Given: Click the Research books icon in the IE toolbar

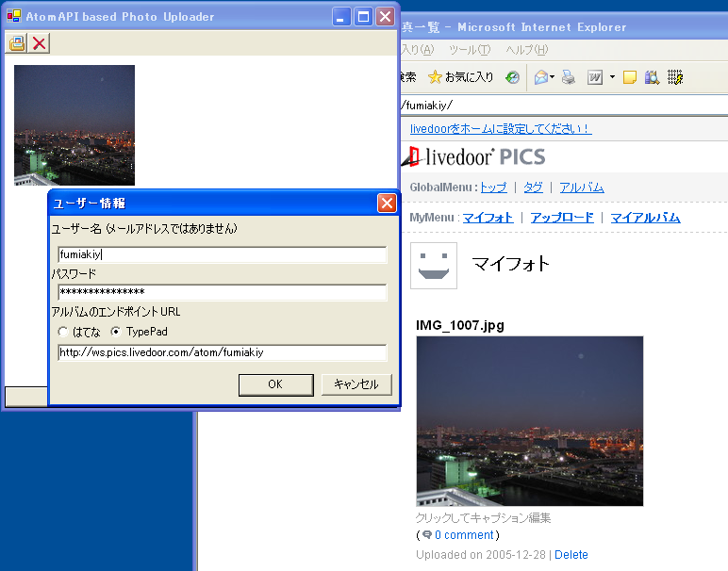Looking at the screenshot, I should pyautogui.click(x=652, y=77).
